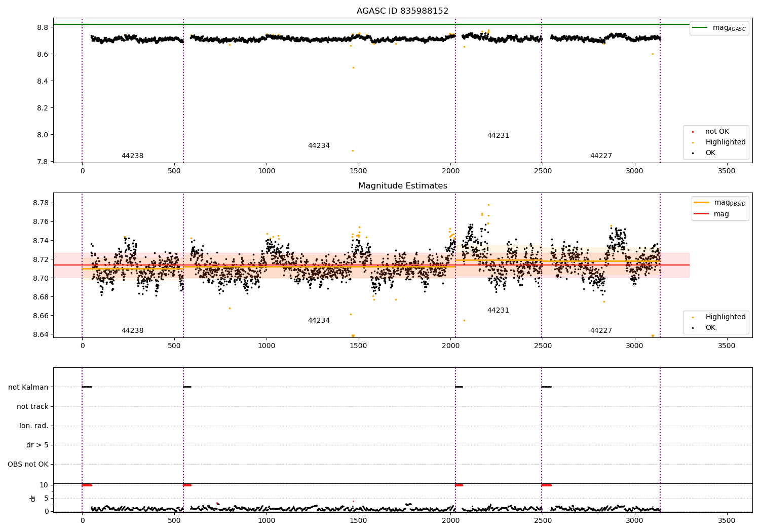
Task: Click obsid label 44238 in the top plot
Action: click(132, 156)
